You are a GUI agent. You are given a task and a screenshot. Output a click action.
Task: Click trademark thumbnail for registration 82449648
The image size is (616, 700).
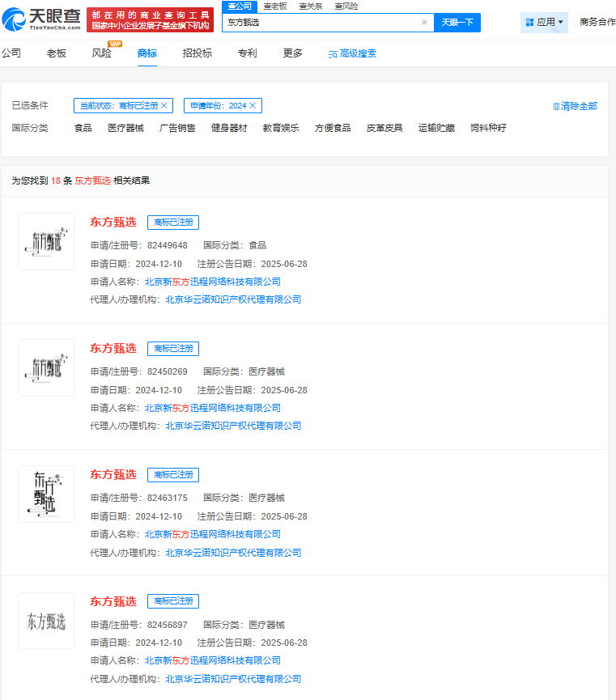(x=46, y=241)
